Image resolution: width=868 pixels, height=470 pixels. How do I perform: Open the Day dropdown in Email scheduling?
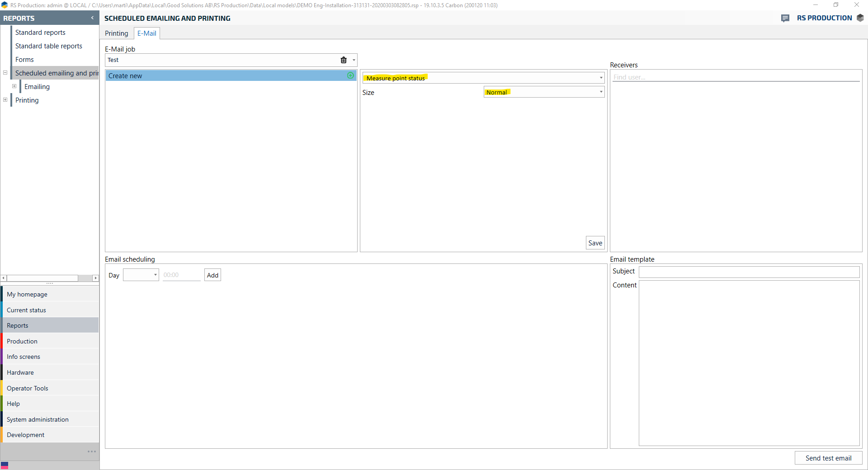point(155,275)
